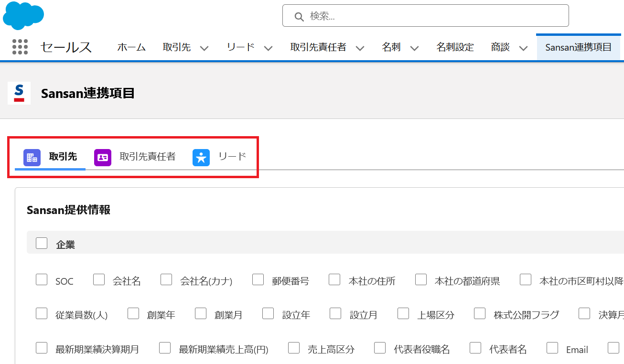Check the 本社の住所 checkbox
This screenshot has height=364, width=624.
(334, 279)
